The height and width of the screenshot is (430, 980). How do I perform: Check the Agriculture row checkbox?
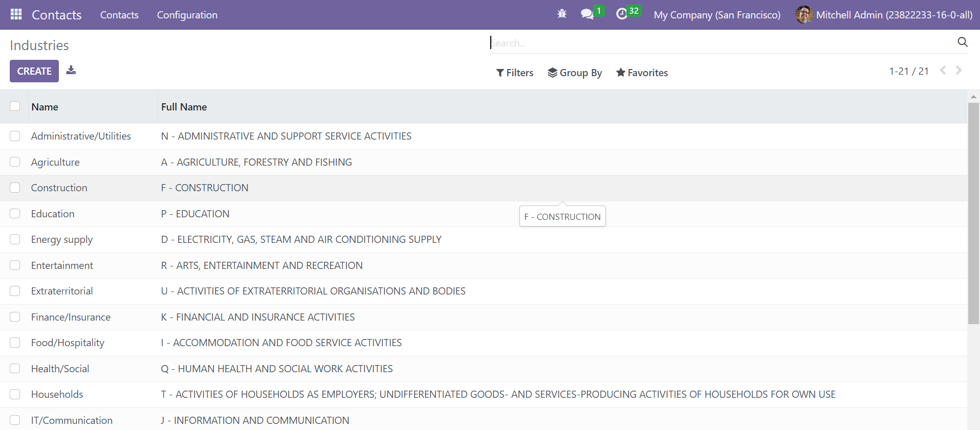point(15,162)
